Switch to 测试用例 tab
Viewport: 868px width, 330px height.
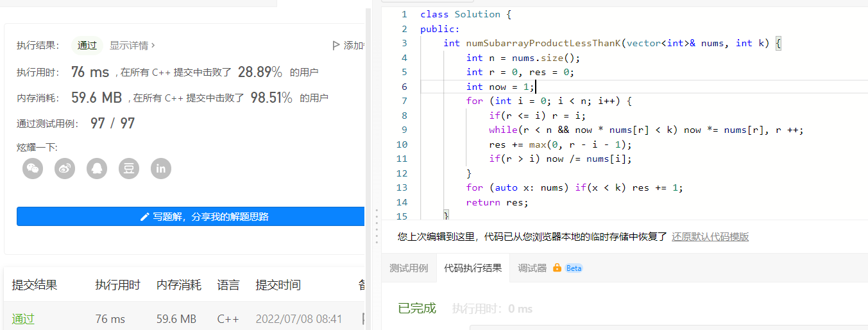click(409, 268)
